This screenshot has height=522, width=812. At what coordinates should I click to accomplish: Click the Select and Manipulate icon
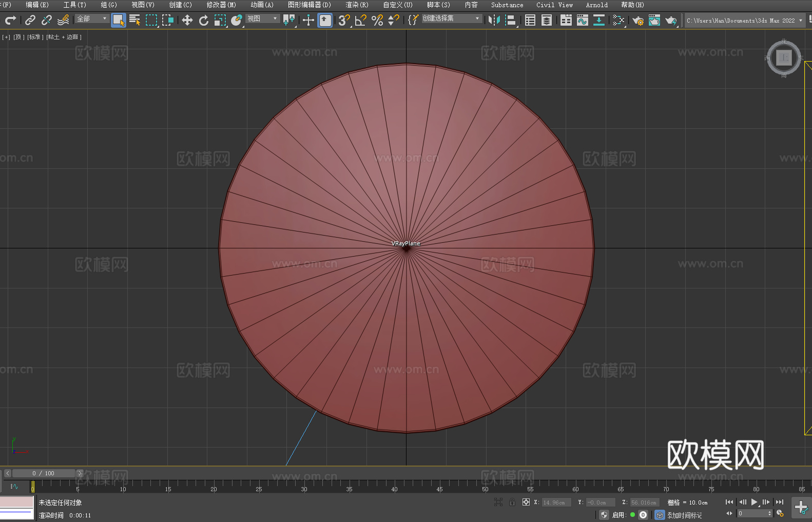[308, 20]
